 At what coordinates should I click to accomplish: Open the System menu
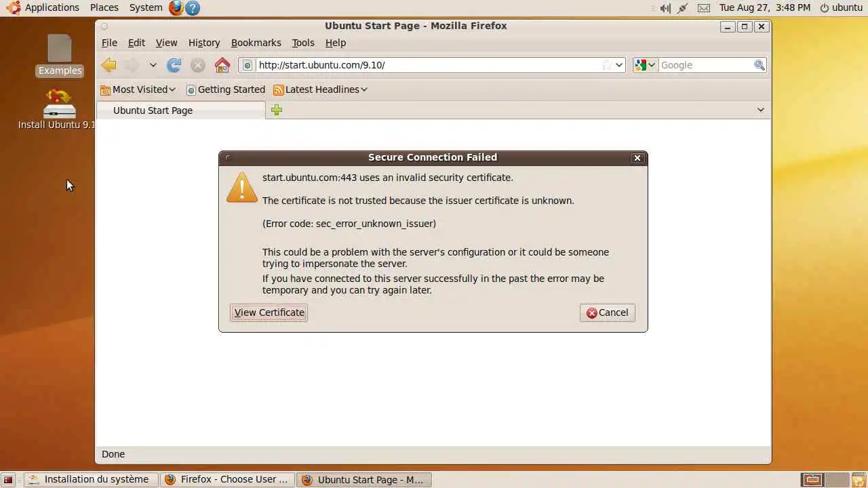click(146, 7)
